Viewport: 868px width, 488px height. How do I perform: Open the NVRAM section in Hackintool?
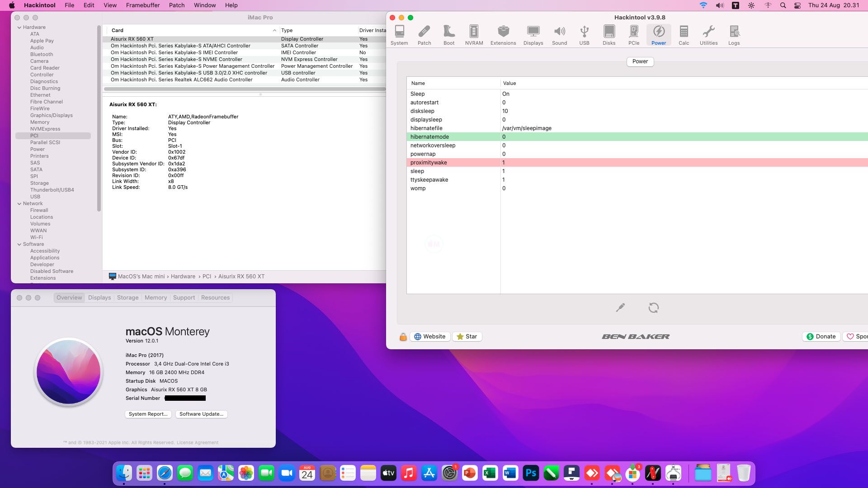point(474,35)
